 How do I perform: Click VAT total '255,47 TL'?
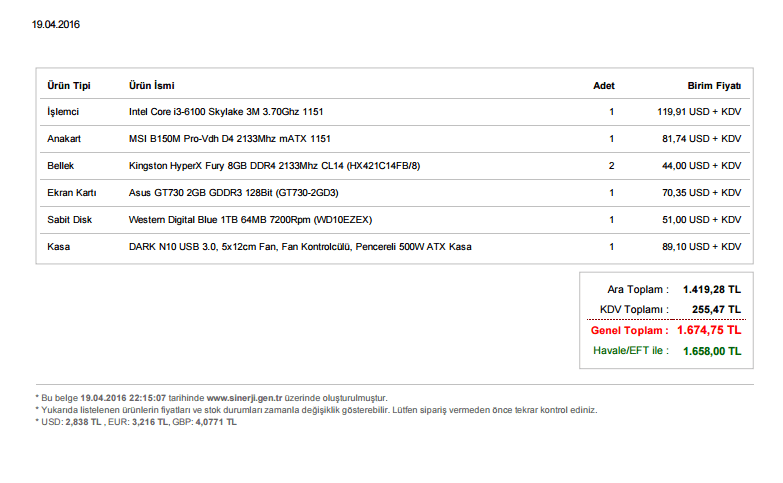pyautogui.click(x=716, y=310)
